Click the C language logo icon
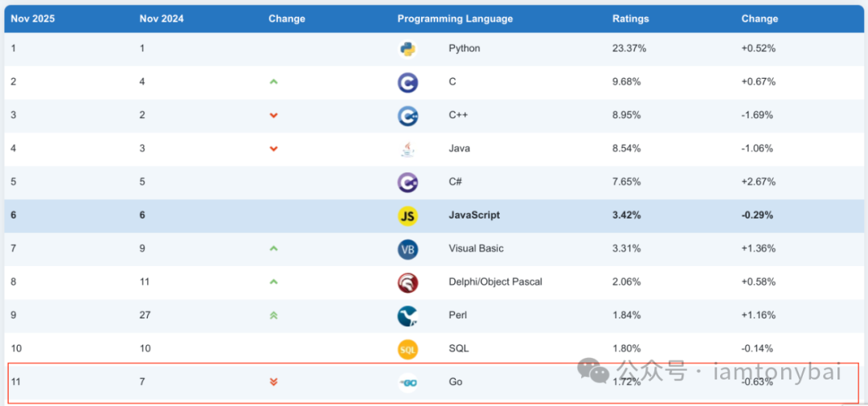 click(x=407, y=82)
